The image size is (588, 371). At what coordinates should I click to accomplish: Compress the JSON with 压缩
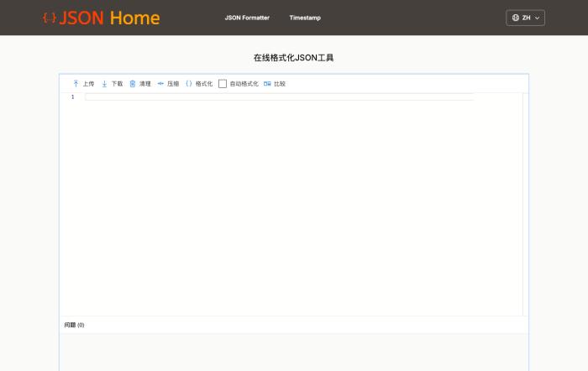[168, 84]
